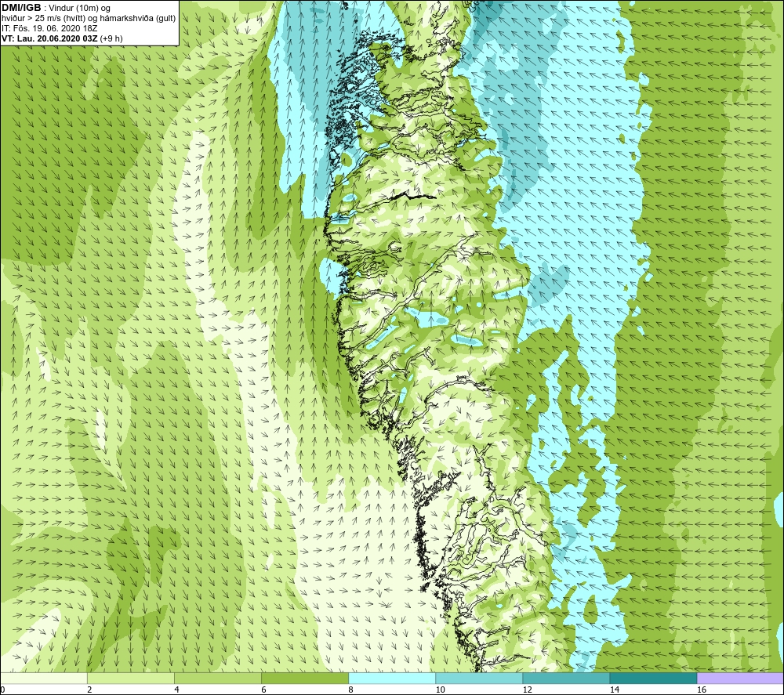Image resolution: width=784 pixels, height=695 pixels.
Task: Click the turquoise 10–12 m/s legend swatch
Action: pyautogui.click(x=478, y=678)
